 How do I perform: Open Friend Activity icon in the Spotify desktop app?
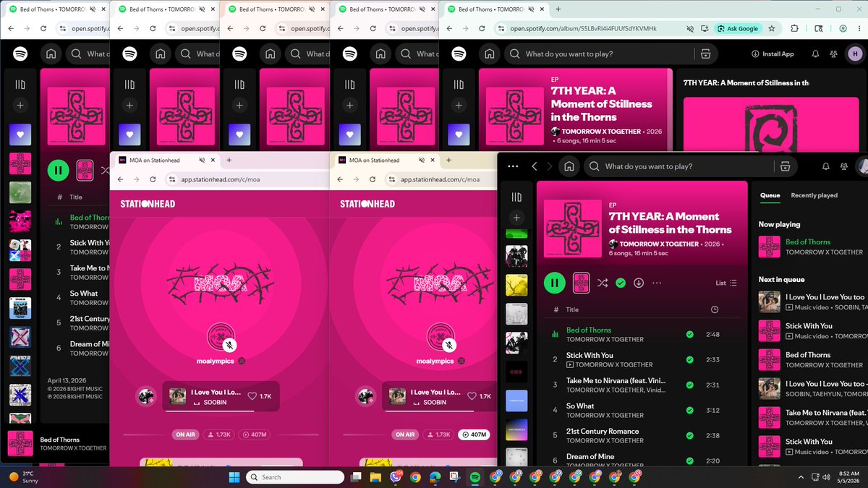point(843,166)
